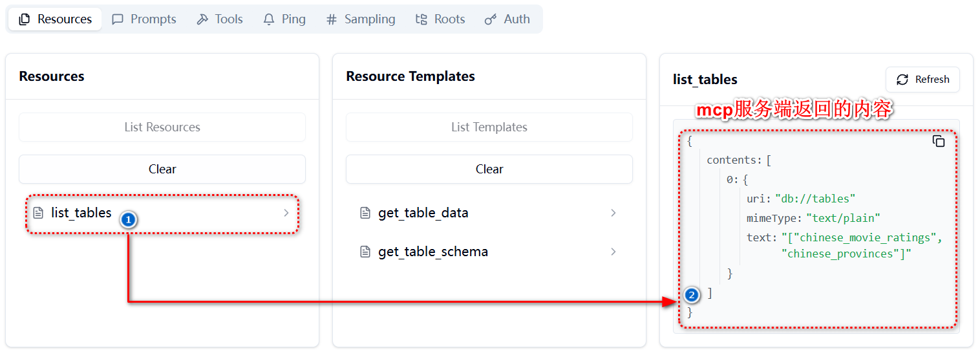
Task: Click the file icon next to list_tables
Action: [x=38, y=213]
